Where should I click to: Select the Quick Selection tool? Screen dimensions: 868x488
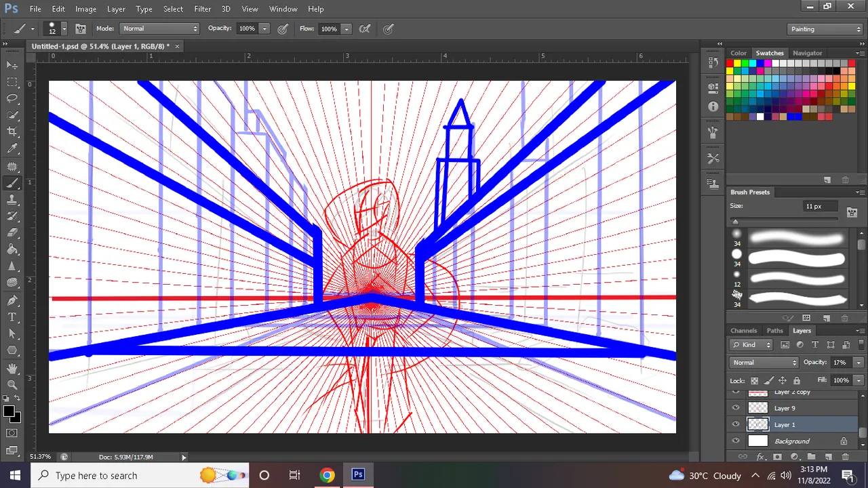click(x=12, y=115)
